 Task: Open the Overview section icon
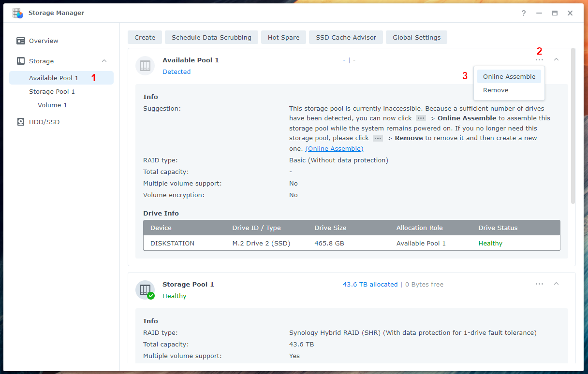(x=21, y=41)
